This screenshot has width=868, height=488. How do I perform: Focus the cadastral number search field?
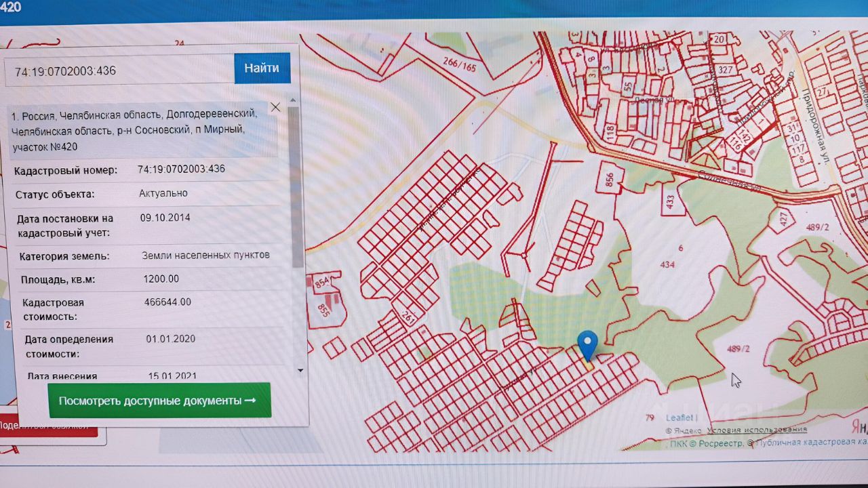coord(119,70)
